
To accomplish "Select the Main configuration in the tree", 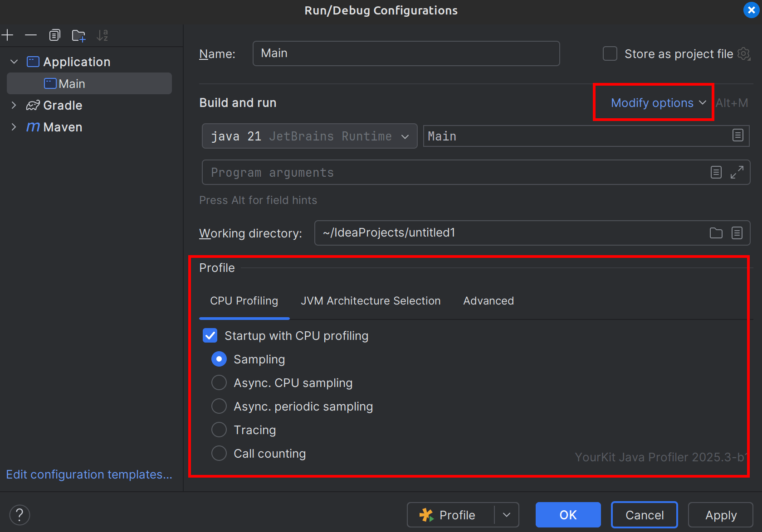I will click(89, 83).
